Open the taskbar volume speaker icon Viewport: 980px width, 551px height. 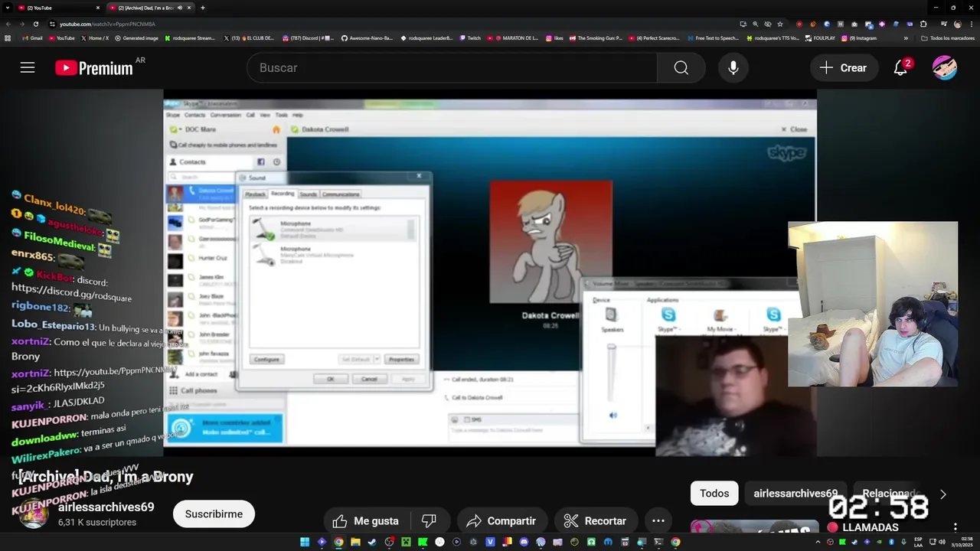[942, 542]
